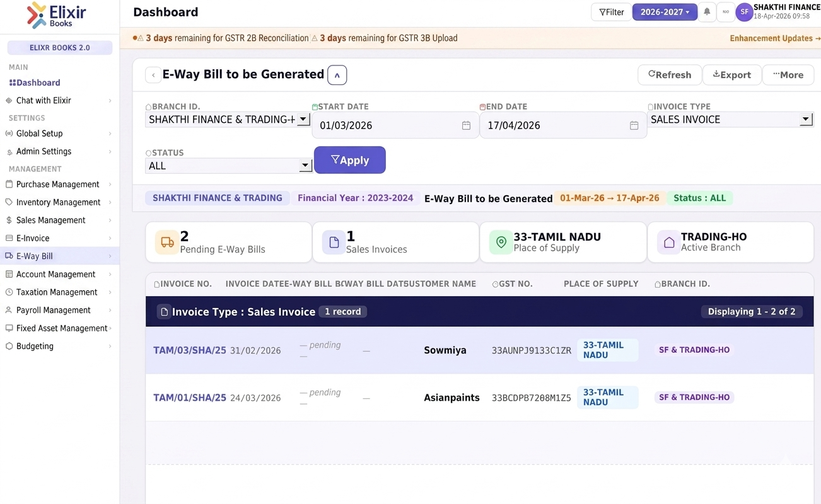
Task: Click the Sales Invoices document icon
Action: (x=334, y=242)
